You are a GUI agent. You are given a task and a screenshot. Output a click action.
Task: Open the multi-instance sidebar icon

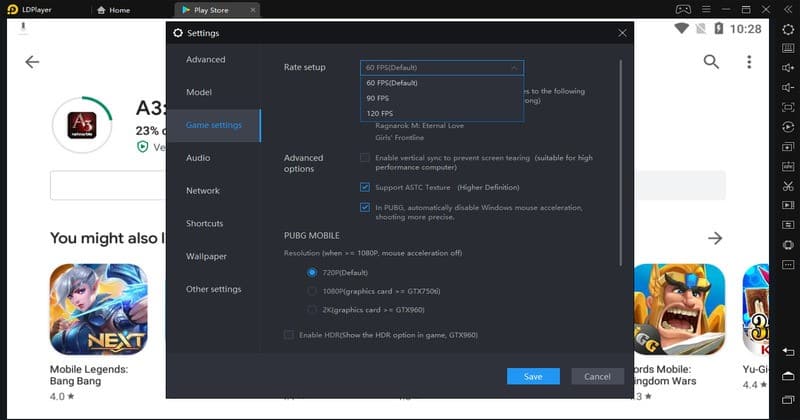788,147
